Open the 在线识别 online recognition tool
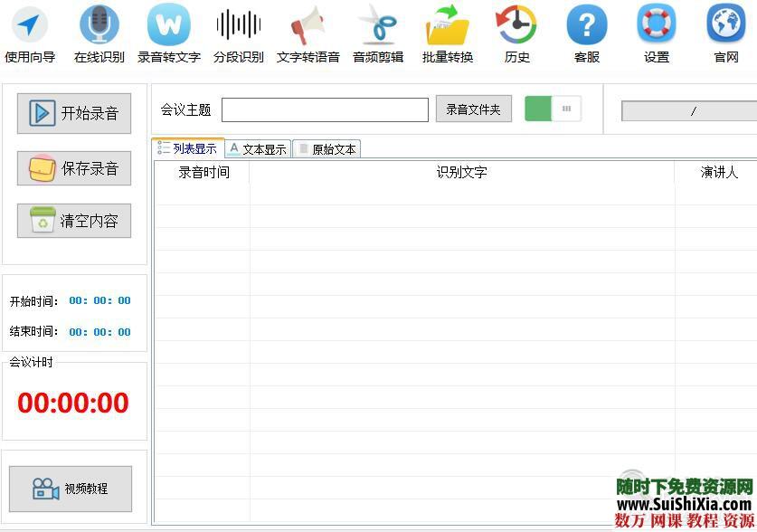 [99, 32]
